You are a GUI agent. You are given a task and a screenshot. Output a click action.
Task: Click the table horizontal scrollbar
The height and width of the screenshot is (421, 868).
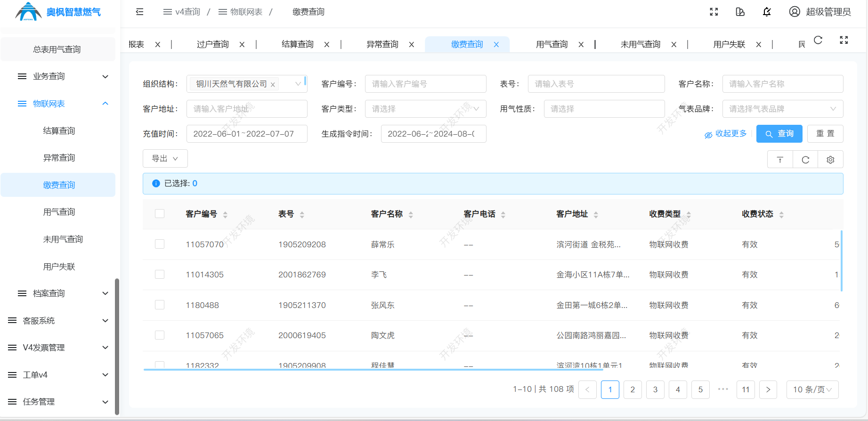pos(373,370)
